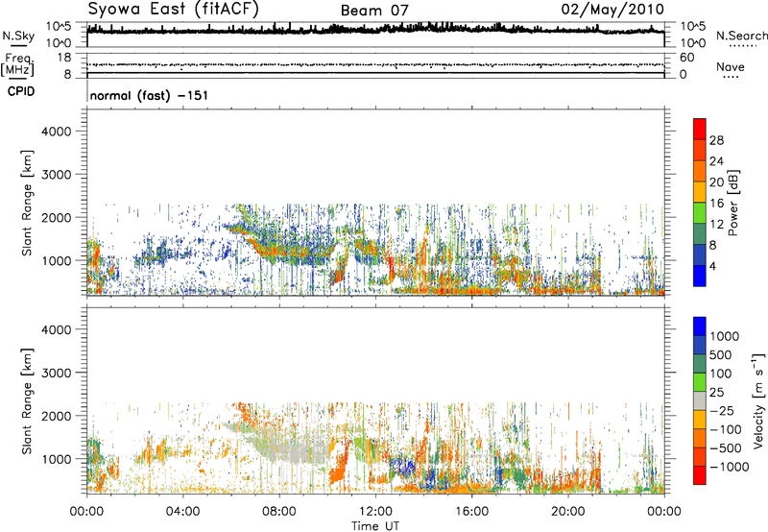Click the 'N.Search' legend label
768x532 pixels.
(742, 36)
